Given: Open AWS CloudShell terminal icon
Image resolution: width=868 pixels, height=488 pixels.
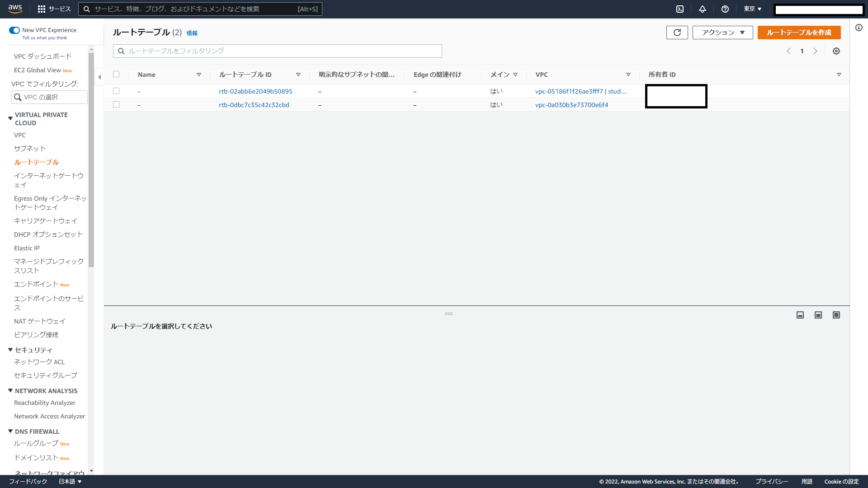Looking at the screenshot, I should click(679, 9).
